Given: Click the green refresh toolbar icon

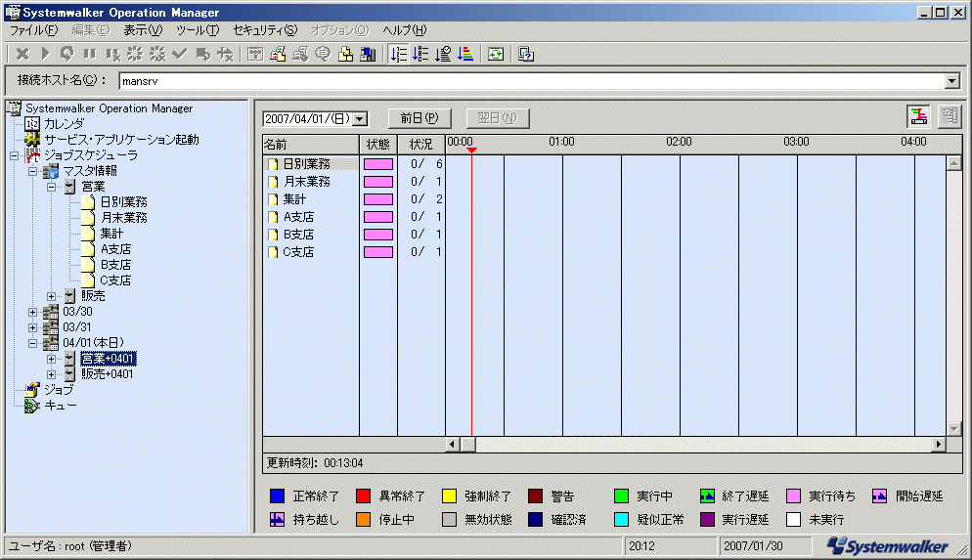Looking at the screenshot, I should point(496,55).
